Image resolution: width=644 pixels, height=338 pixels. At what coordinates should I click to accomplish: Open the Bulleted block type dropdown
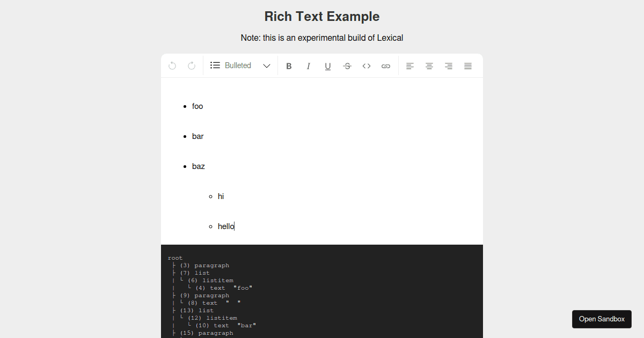tap(238, 65)
